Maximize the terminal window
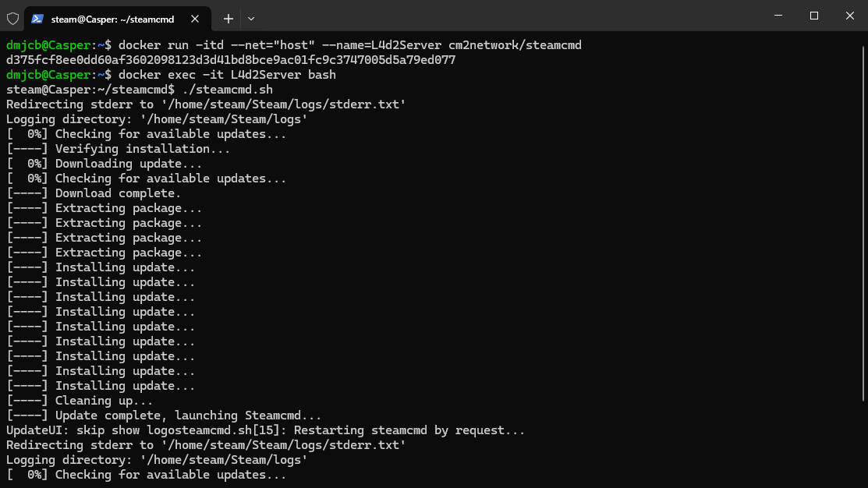The width and height of the screenshot is (868, 488). tap(813, 16)
